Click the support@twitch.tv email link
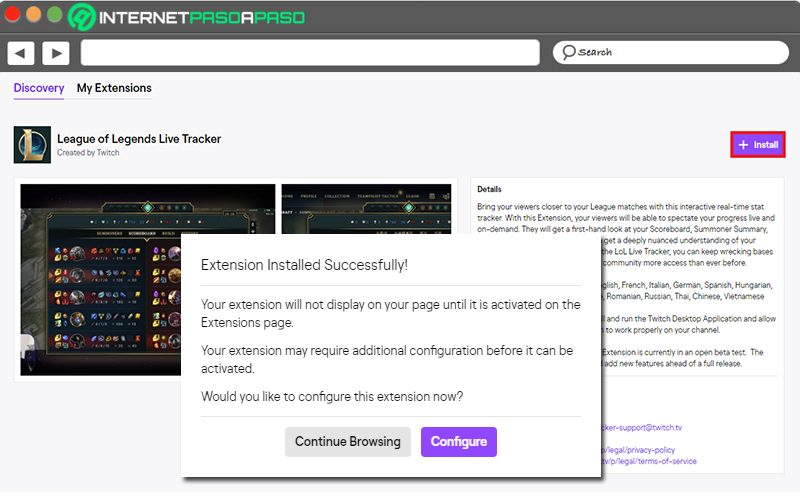 click(642, 428)
